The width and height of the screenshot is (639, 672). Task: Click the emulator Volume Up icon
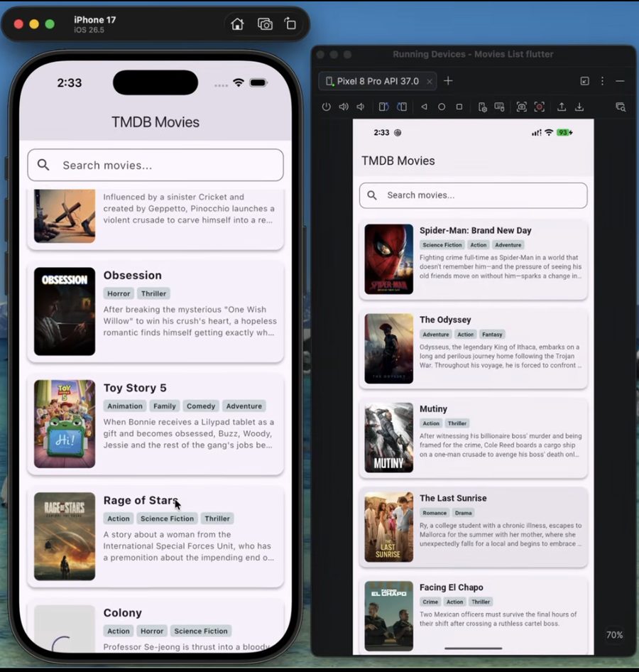(x=344, y=107)
